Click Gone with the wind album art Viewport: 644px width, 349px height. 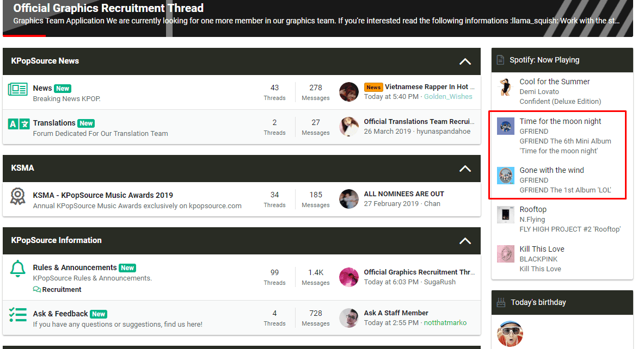(x=506, y=176)
